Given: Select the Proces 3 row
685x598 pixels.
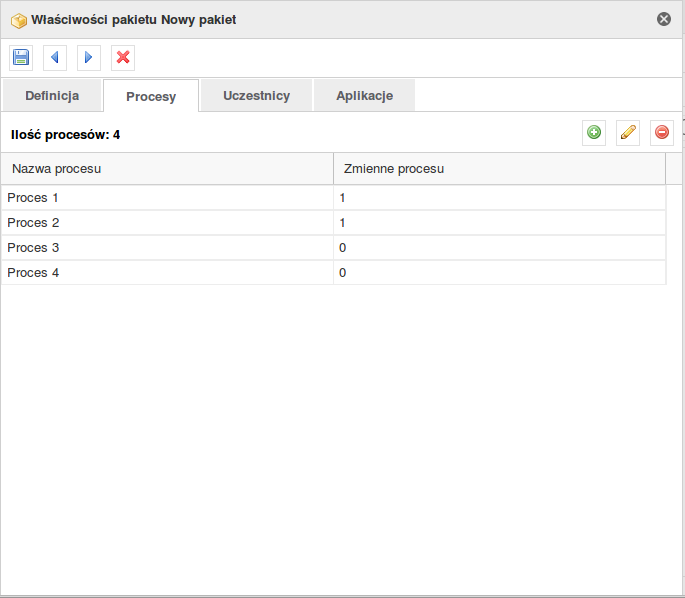Looking at the screenshot, I should (x=334, y=248).
